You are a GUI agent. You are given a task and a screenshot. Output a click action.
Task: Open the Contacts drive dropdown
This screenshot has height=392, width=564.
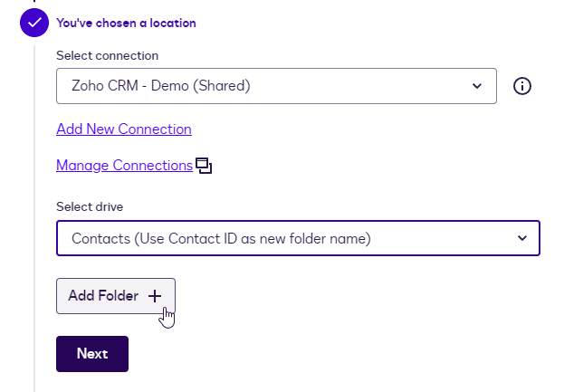point(298,238)
